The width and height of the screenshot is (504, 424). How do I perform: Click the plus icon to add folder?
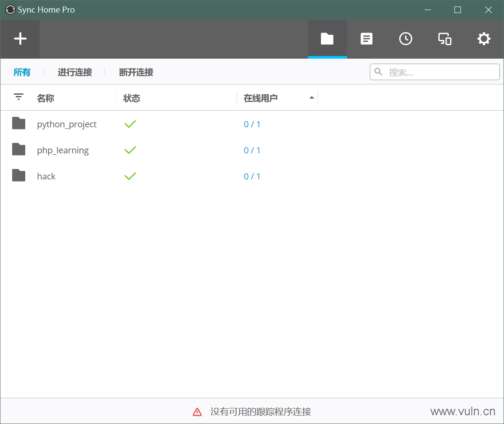point(20,39)
